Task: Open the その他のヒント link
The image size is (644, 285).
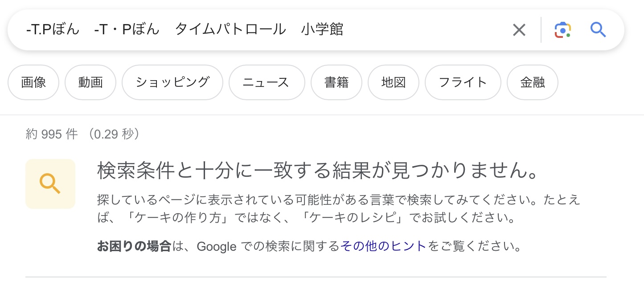Action: click(x=384, y=246)
